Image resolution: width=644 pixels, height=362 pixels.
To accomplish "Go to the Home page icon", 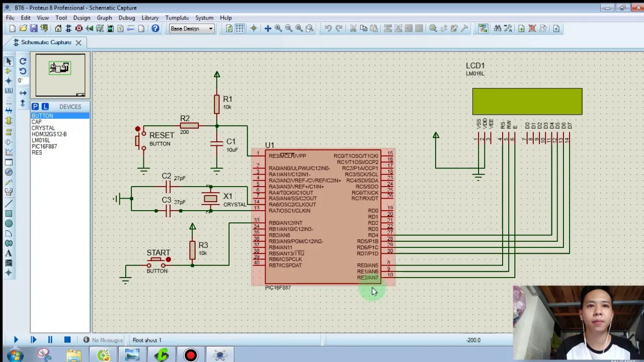I will pos(58,29).
